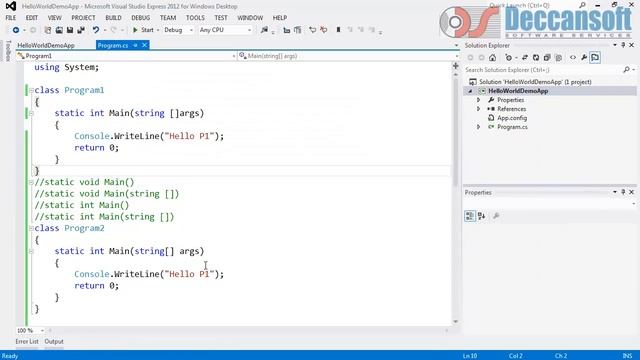Click the Categorized view icon in Properties panel
Viewport: 640px width, 360px height.
pos(470,216)
